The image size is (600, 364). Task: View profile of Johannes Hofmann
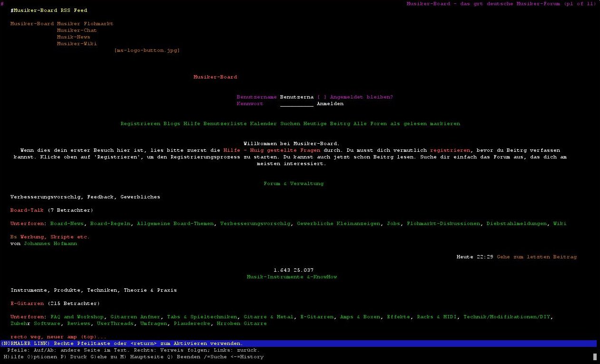pos(50,244)
